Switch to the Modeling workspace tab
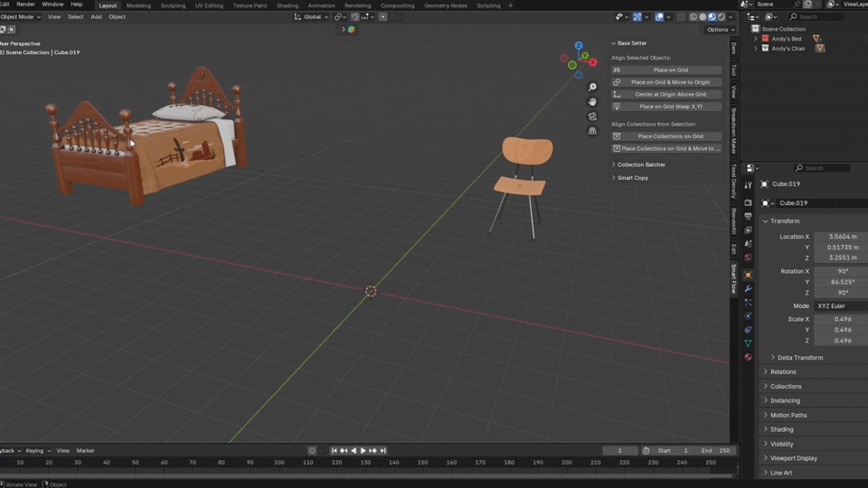The width and height of the screenshot is (868, 488). [138, 5]
